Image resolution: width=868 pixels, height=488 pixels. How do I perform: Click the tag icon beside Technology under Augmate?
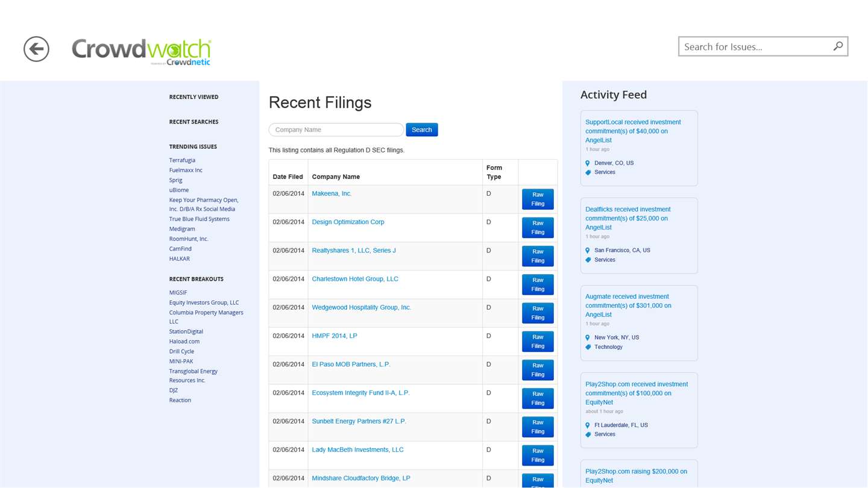pyautogui.click(x=588, y=347)
